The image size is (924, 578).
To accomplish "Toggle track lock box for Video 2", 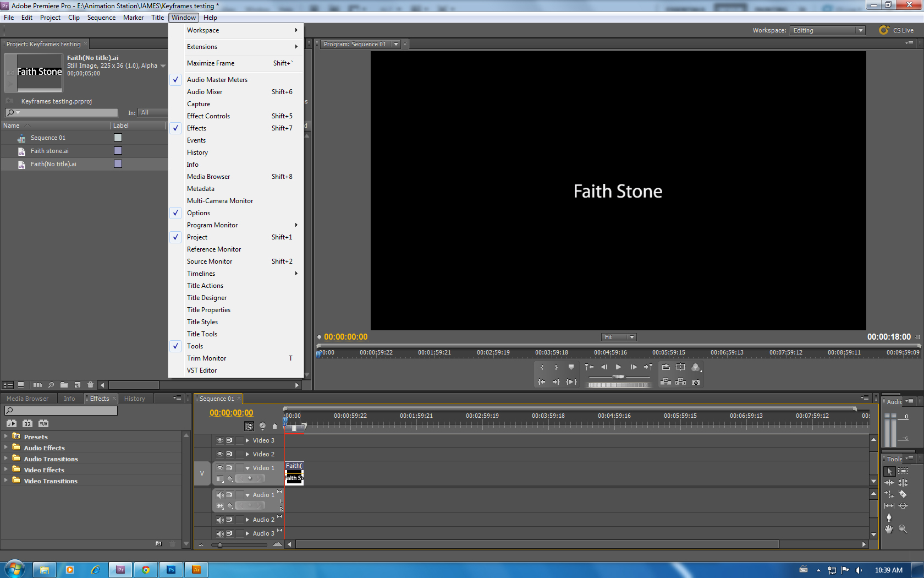I will (239, 454).
